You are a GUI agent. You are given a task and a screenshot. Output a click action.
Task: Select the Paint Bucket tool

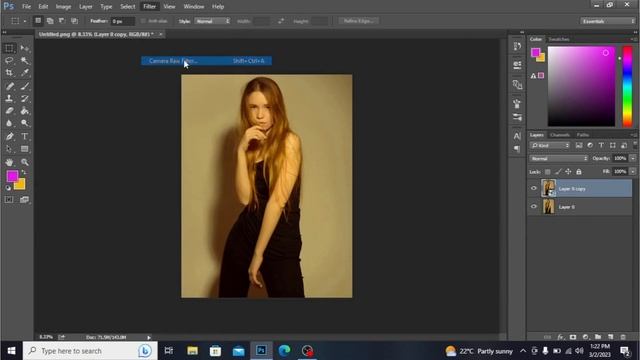24,111
